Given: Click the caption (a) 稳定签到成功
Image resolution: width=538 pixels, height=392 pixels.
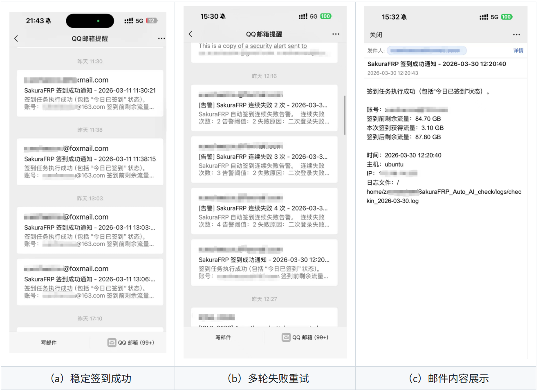Looking at the screenshot, I should 91,379.
